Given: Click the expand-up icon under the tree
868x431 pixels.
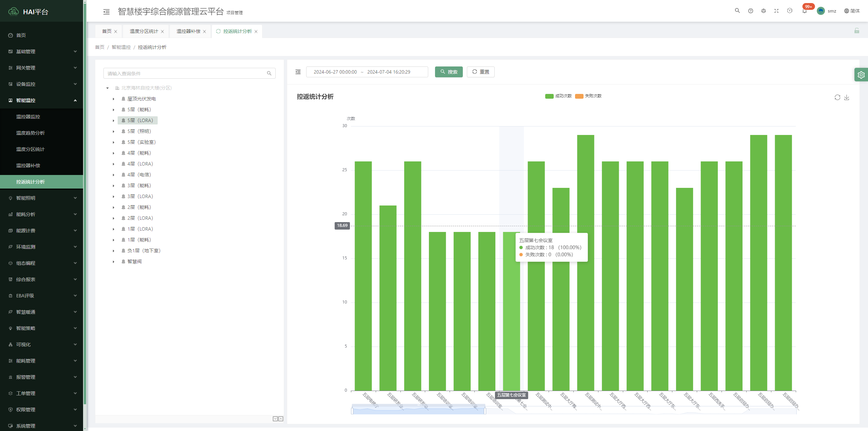Looking at the screenshot, I should coord(281,419).
